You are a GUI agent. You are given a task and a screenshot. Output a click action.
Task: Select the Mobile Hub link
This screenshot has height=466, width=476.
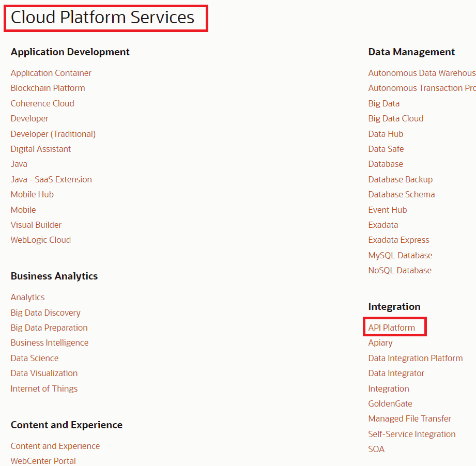coord(32,194)
